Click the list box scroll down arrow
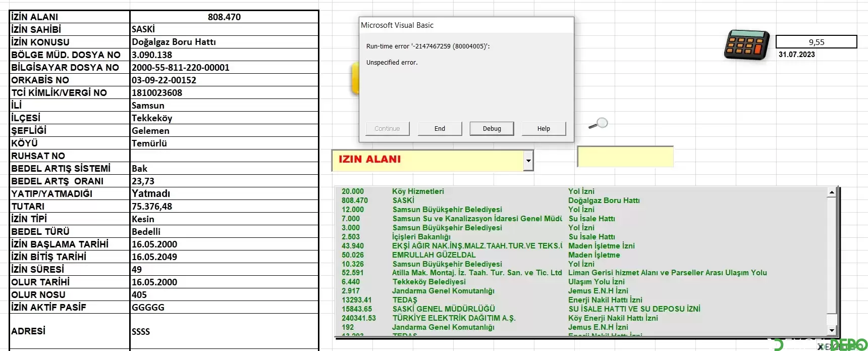Image resolution: width=868 pixels, height=351 pixels. click(832, 331)
